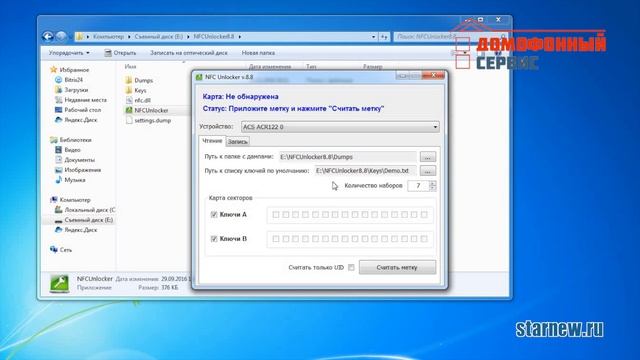This screenshot has width=640, height=360.
Task: Switch to the Запись tab
Action: click(238, 142)
